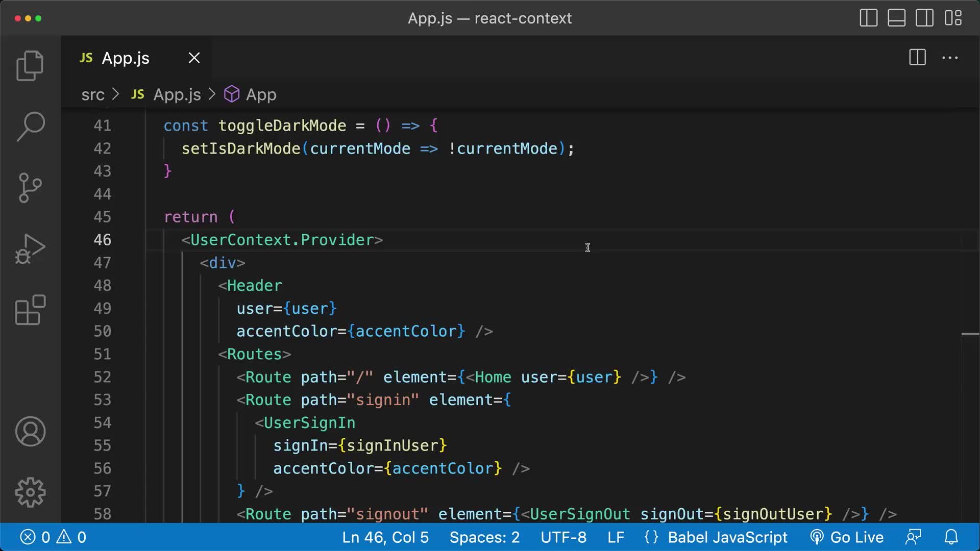Click the UserSignIn component name
This screenshot has height=551, width=980.
point(309,423)
